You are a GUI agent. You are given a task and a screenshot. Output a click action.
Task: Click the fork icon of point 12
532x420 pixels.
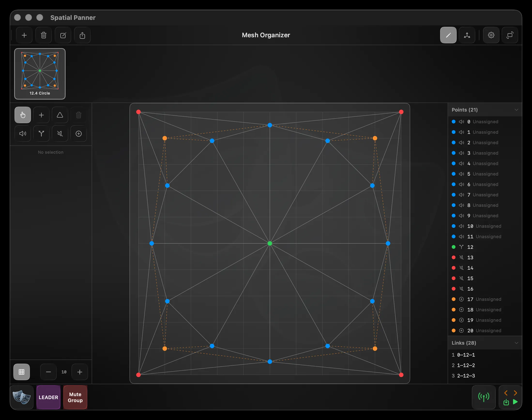[x=461, y=247]
